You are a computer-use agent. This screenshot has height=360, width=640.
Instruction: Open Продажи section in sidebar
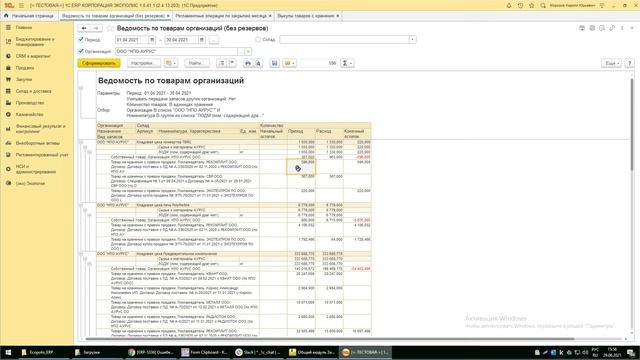[25, 68]
